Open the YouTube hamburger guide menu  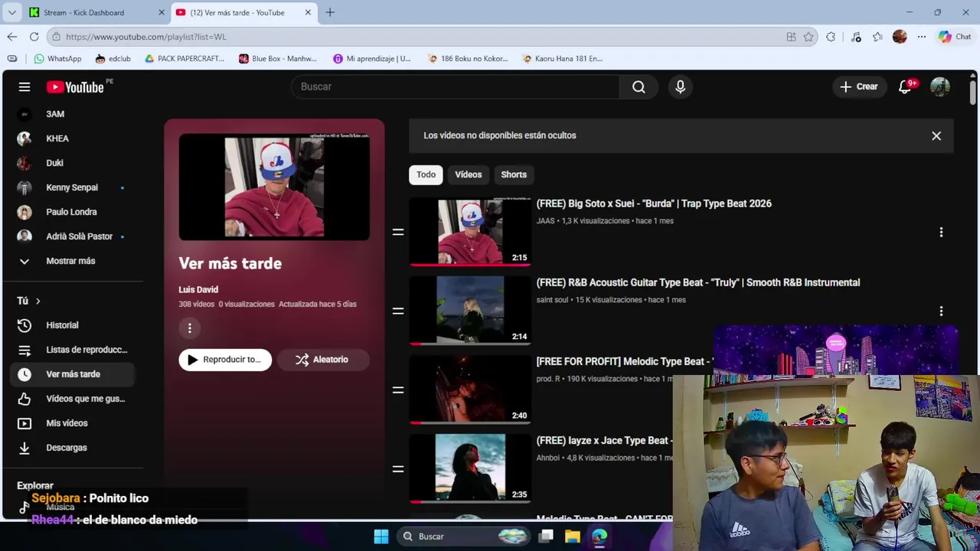click(24, 86)
